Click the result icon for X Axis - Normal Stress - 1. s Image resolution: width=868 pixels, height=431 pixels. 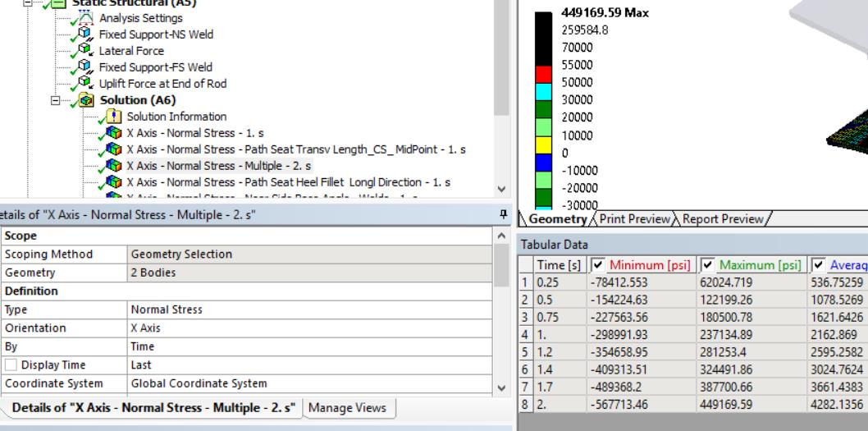point(113,133)
